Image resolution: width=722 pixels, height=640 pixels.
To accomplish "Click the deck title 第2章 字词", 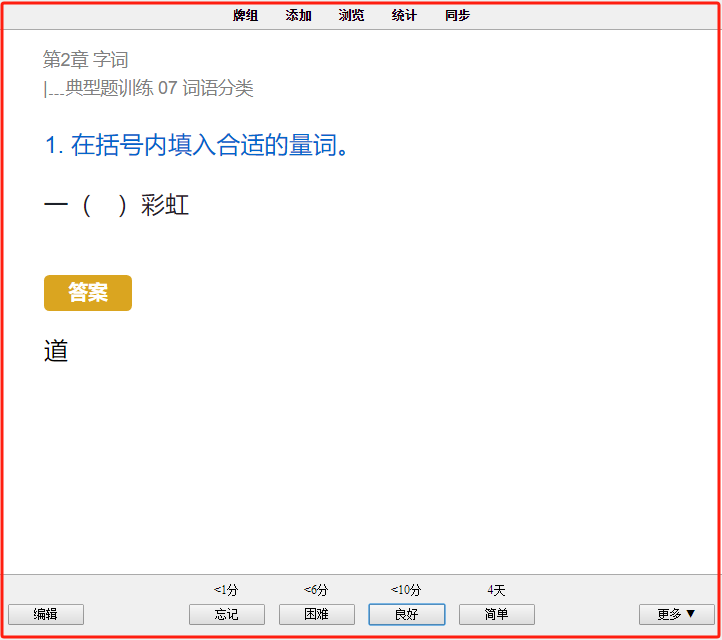I will tap(86, 60).
